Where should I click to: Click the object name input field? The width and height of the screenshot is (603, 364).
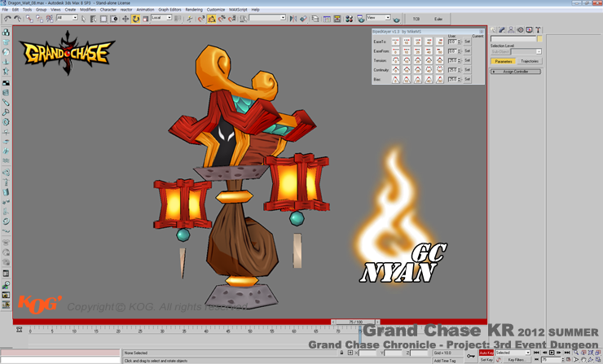513,39
